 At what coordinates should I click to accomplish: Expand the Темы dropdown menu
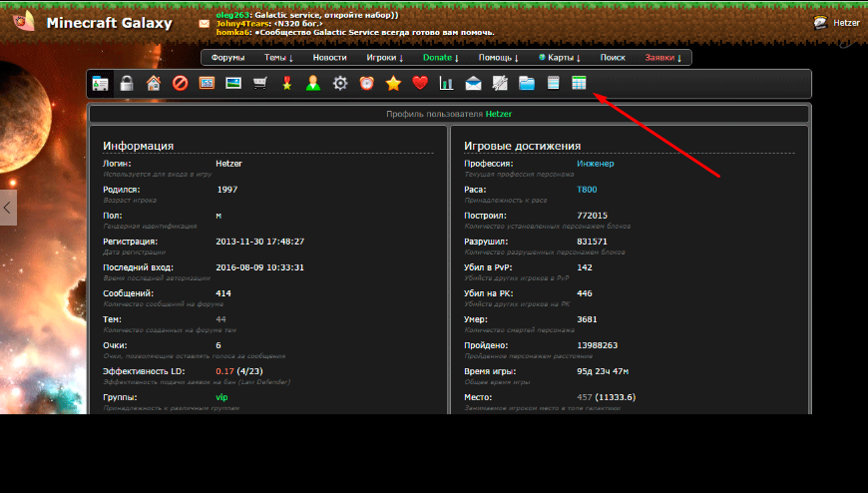pyautogui.click(x=278, y=58)
